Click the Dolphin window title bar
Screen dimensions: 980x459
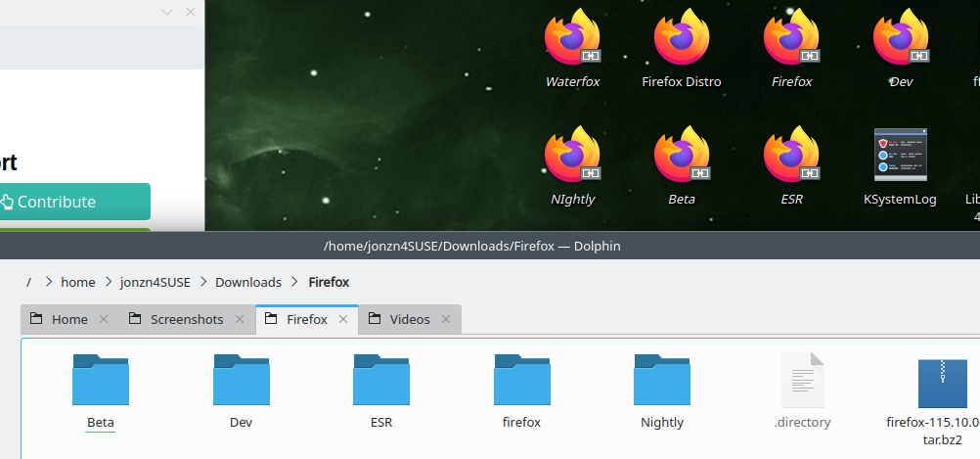tap(490, 246)
